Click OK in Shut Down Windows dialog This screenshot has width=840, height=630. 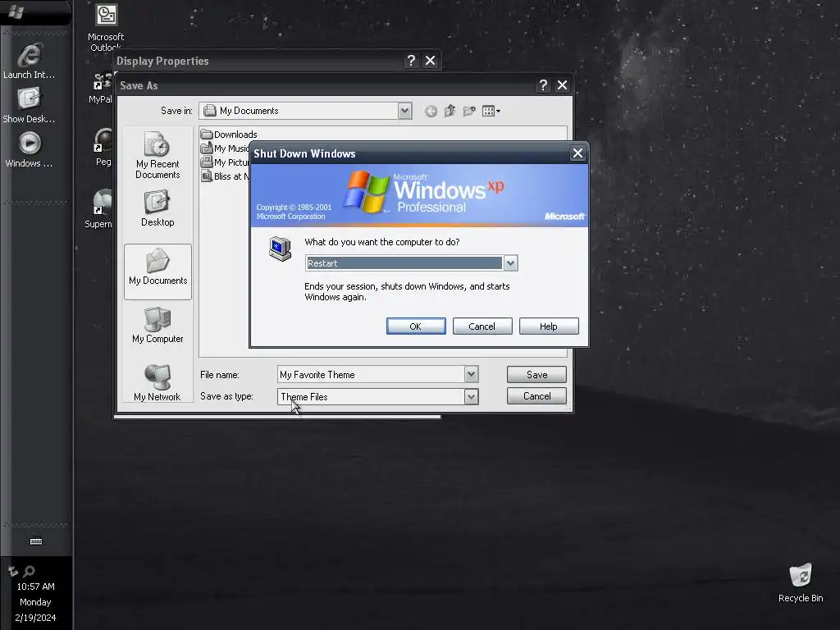pos(416,326)
